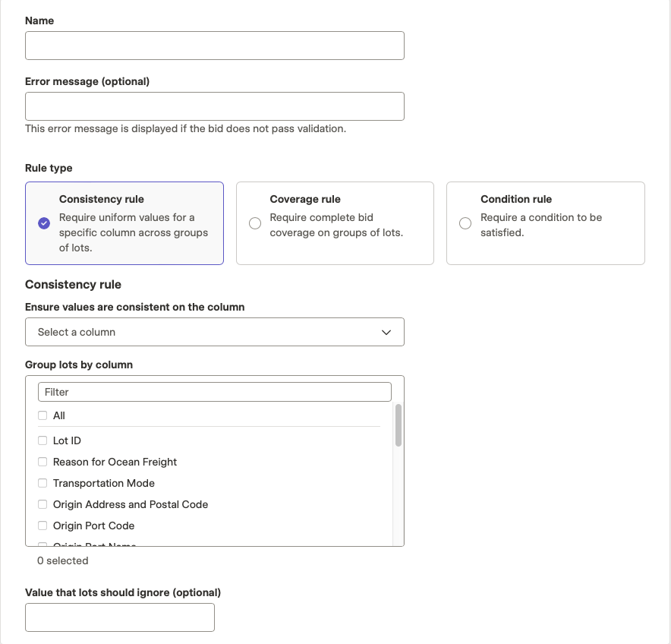Pick the Condition rule radio option

coord(465,223)
